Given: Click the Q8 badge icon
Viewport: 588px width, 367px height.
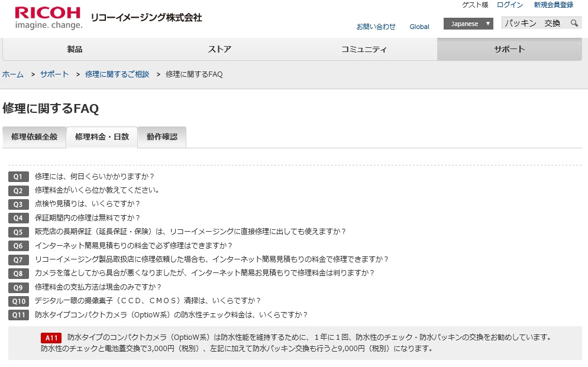Looking at the screenshot, I should [x=18, y=274].
